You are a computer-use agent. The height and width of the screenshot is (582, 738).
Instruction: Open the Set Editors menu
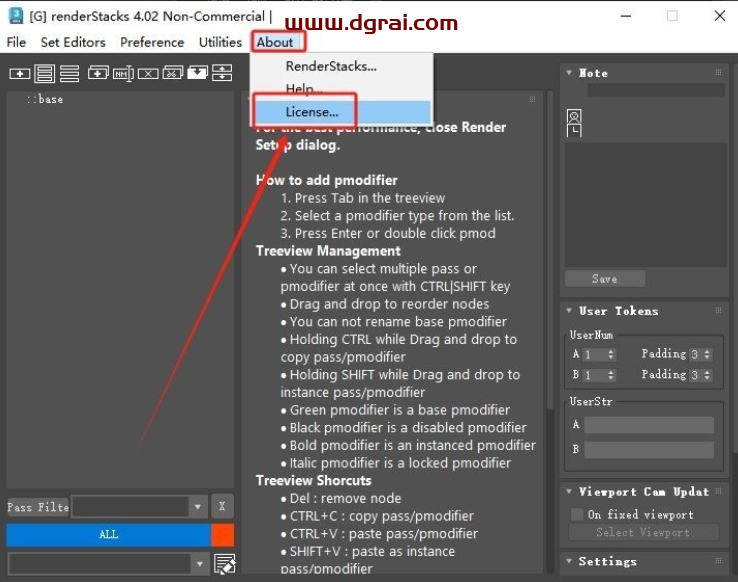73,42
